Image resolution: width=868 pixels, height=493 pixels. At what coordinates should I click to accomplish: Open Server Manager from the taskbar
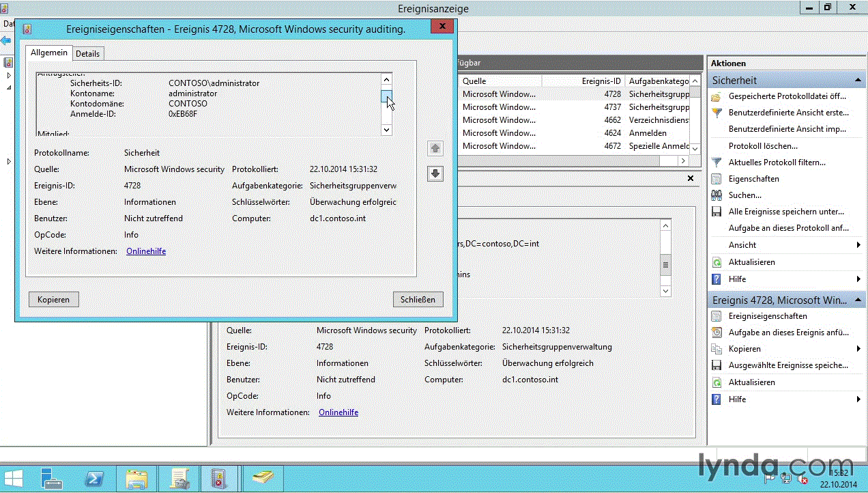point(52,479)
